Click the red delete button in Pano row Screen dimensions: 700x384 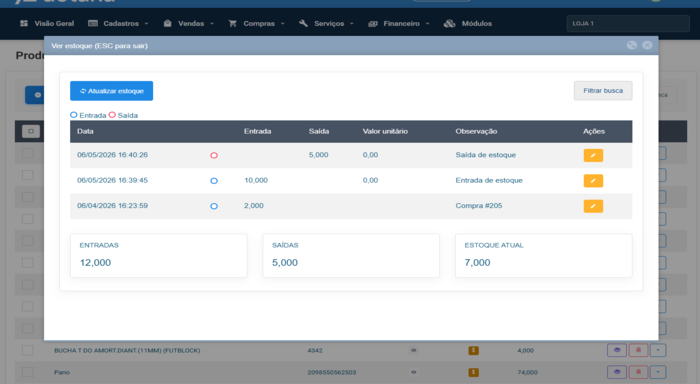click(x=638, y=371)
